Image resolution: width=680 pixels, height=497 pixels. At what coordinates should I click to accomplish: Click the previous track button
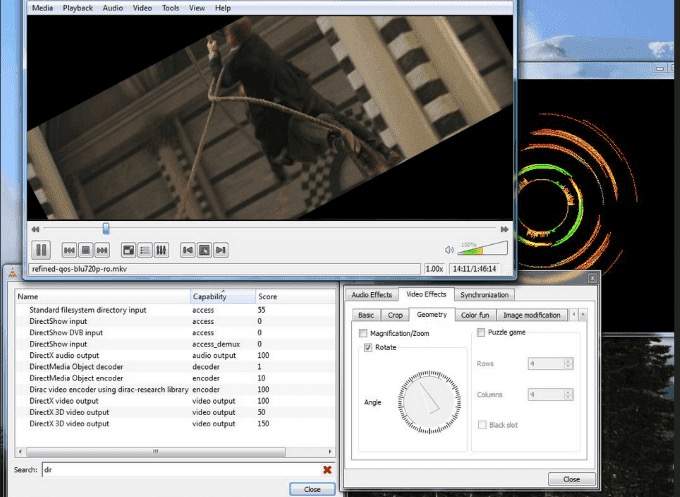point(69,250)
